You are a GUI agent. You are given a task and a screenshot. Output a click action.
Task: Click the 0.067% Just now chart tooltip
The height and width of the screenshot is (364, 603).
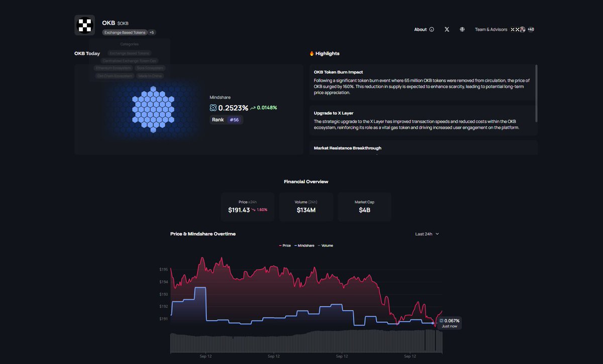click(x=449, y=323)
